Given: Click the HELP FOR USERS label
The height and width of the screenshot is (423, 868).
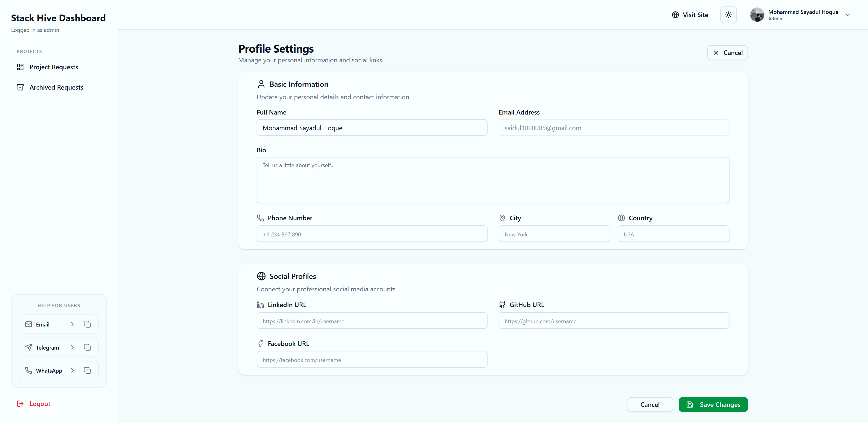Looking at the screenshot, I should (59, 305).
